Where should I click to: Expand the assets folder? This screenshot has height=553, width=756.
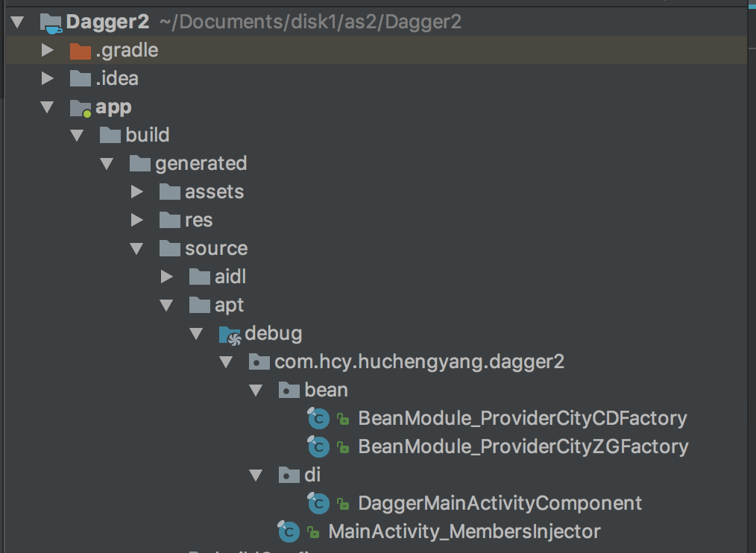click(136, 192)
